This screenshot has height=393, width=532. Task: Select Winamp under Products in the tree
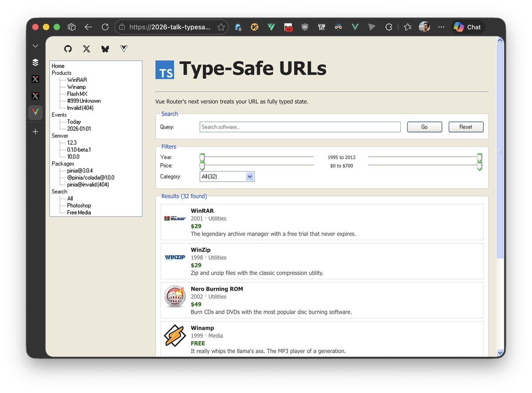pyautogui.click(x=77, y=87)
